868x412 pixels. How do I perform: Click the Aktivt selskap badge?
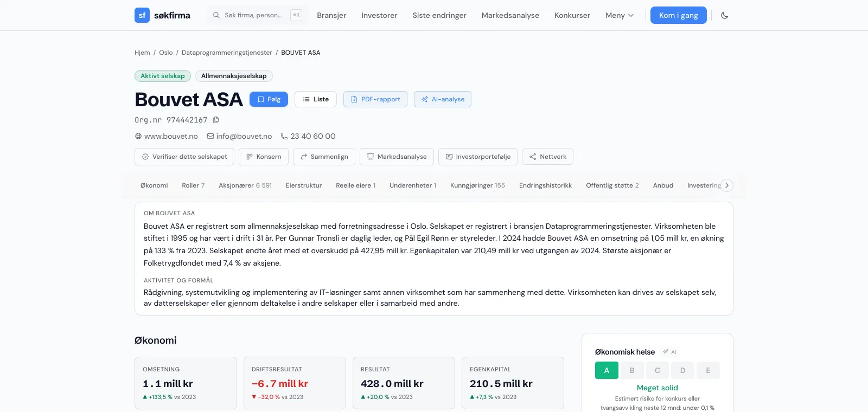pyautogui.click(x=163, y=76)
